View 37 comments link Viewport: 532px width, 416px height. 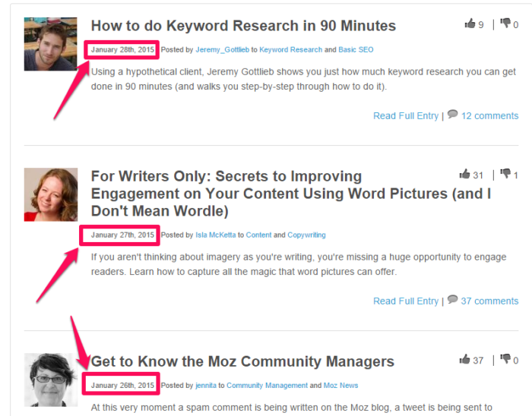point(489,301)
